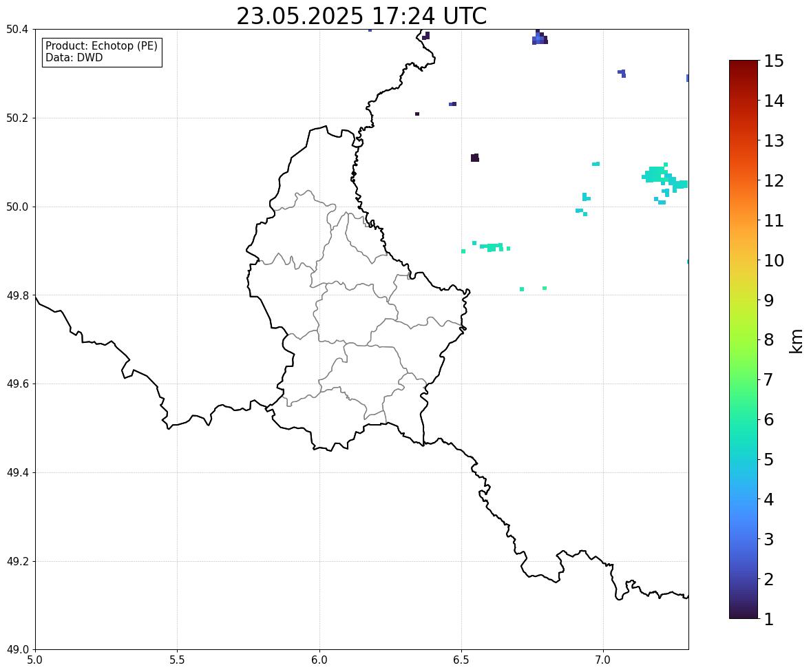
Task: Click the green colorbar section near 7 km
Action: click(x=744, y=379)
